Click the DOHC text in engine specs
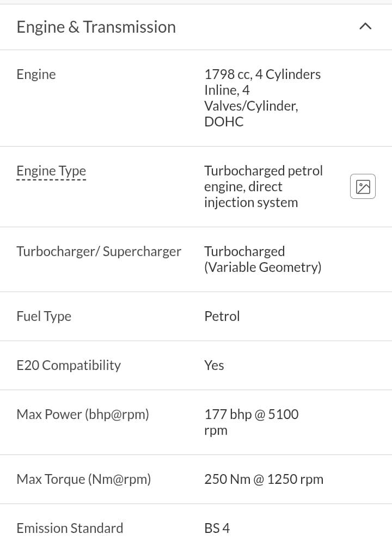The height and width of the screenshot is (546, 392). (x=224, y=122)
